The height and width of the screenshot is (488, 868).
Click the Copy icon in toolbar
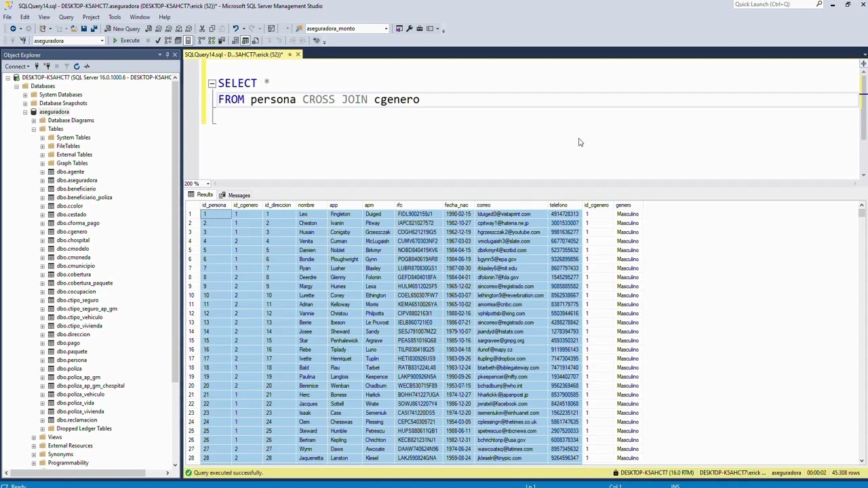click(212, 28)
